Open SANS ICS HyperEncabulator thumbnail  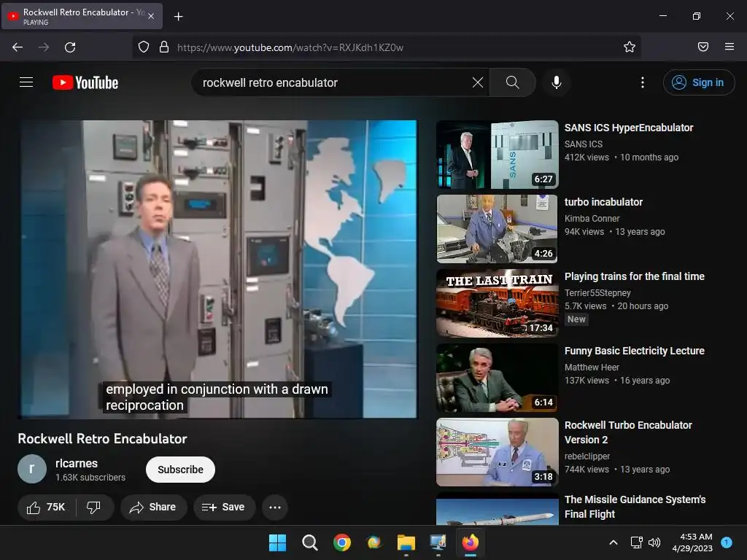(x=498, y=155)
